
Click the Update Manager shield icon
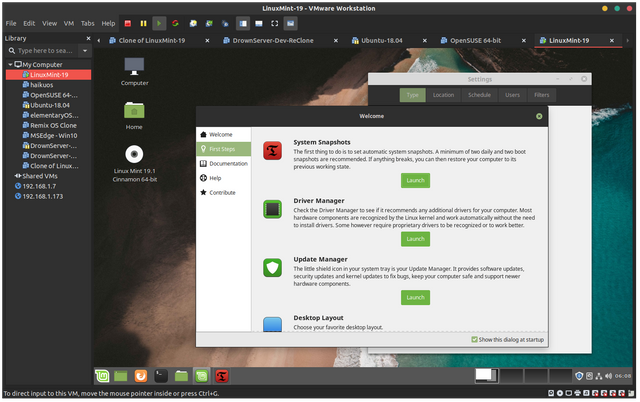click(x=272, y=268)
